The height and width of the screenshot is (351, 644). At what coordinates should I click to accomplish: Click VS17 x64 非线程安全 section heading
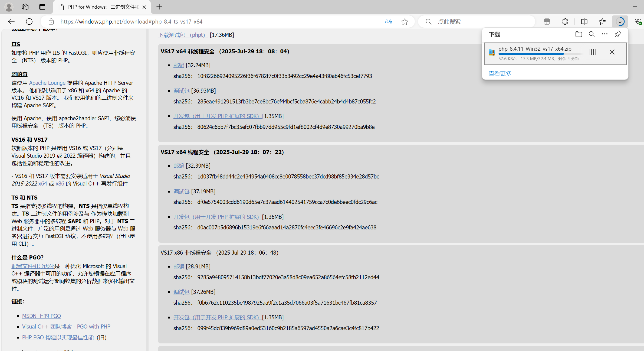tap(225, 51)
